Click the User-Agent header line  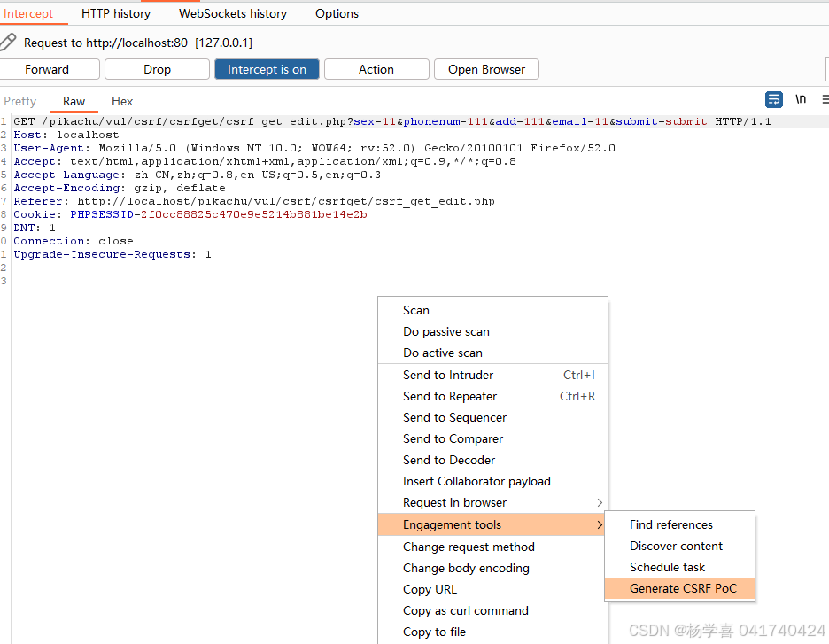point(314,148)
